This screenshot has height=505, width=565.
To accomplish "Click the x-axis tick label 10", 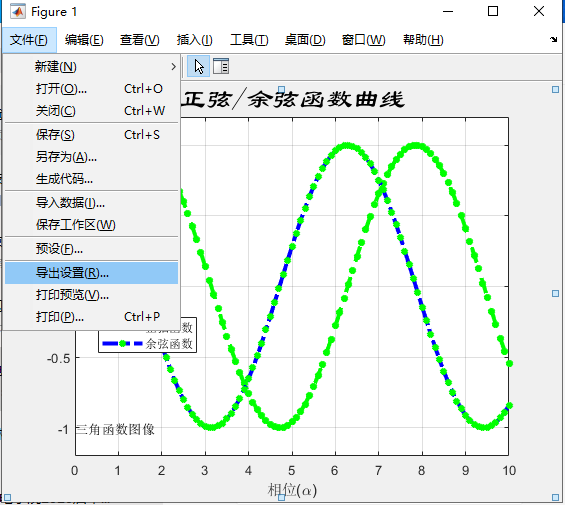I will tap(509, 470).
